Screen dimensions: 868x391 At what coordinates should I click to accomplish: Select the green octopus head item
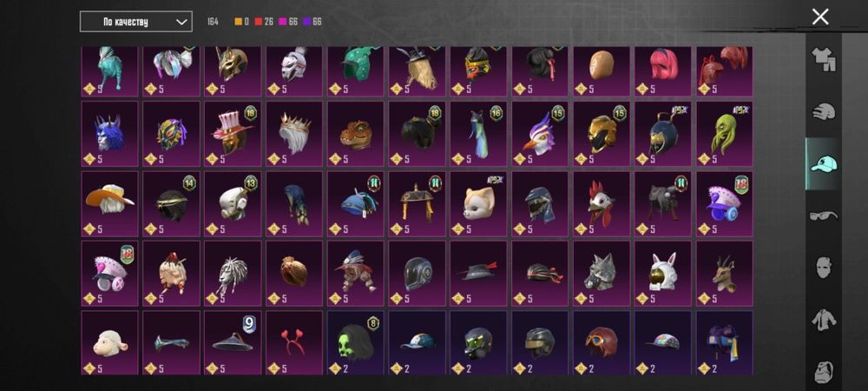click(x=725, y=134)
